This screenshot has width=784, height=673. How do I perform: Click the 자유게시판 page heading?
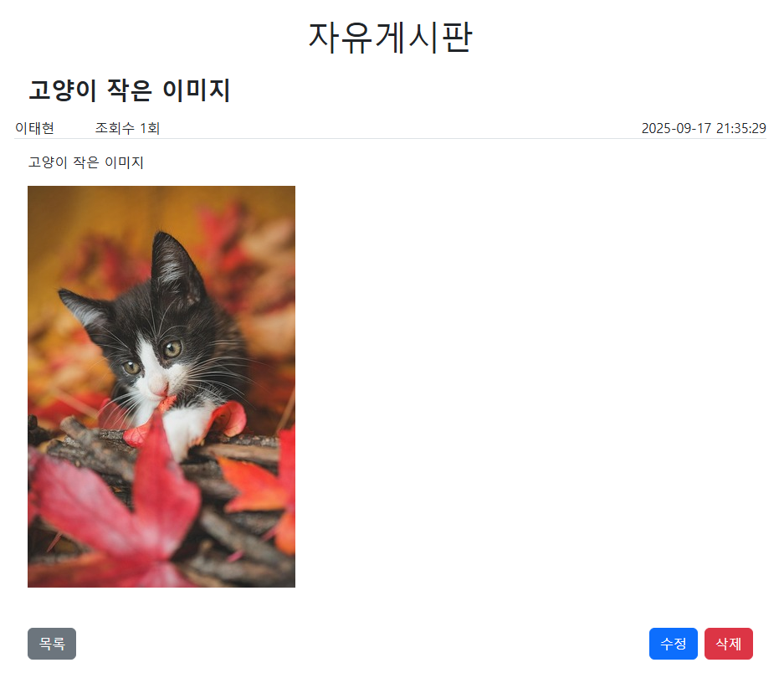click(390, 37)
